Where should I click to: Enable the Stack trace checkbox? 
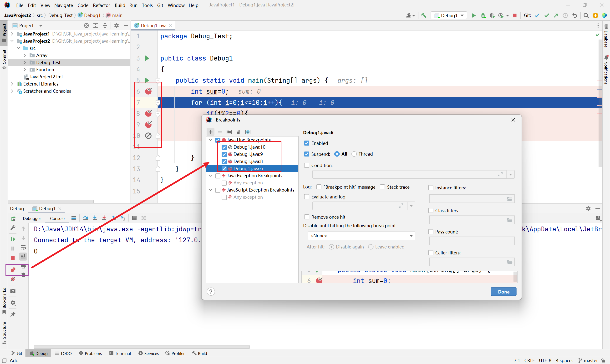(x=382, y=187)
